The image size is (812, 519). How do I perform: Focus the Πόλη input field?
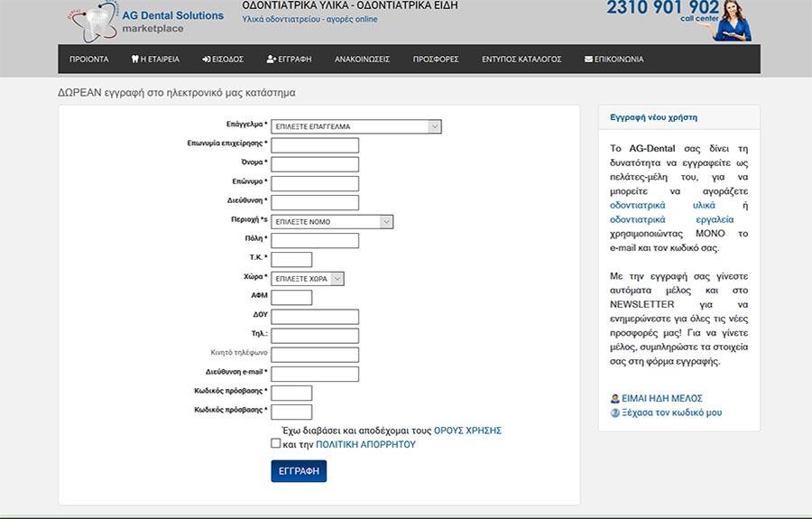tap(315, 241)
